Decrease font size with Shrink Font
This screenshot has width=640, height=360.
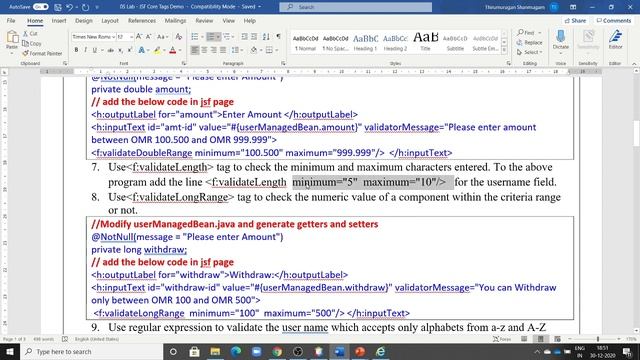(x=148, y=37)
